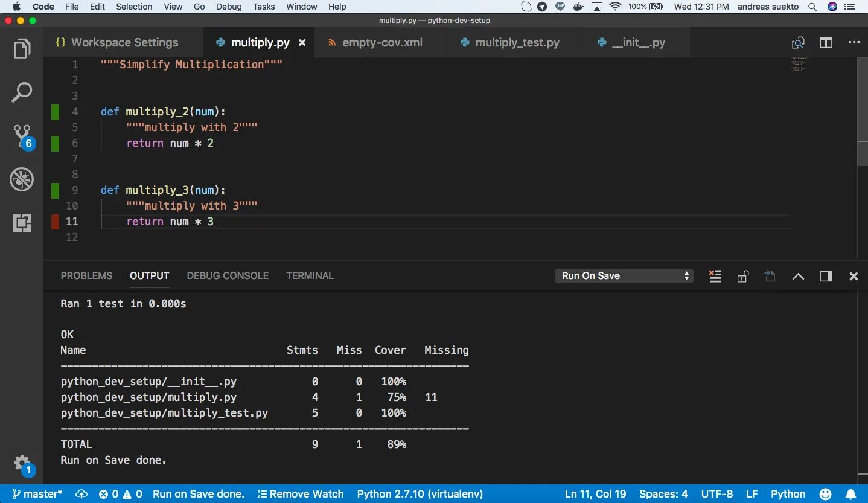868x503 pixels.
Task: Toggle output scroll lock
Action: (x=743, y=276)
